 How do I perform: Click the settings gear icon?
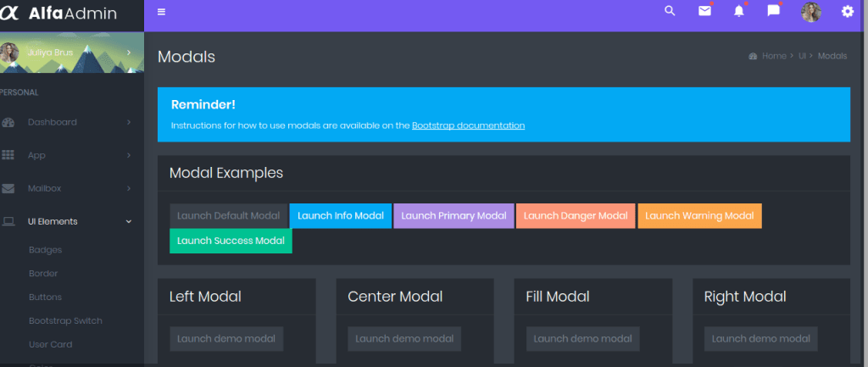847,12
